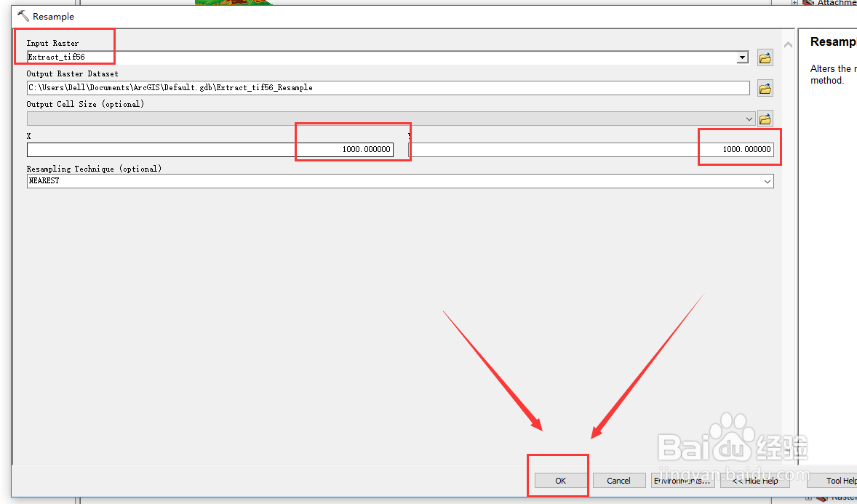Open Tool Help button
Viewport: 857px width, 504px height.
point(832,481)
